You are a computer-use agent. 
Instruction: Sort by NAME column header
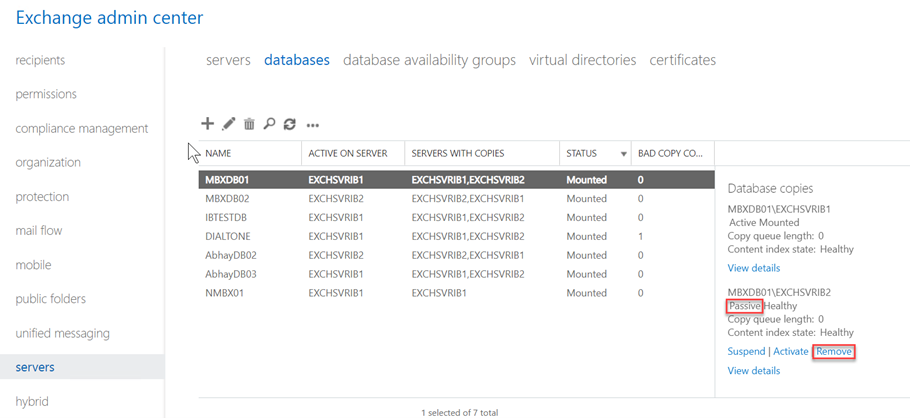250,154
